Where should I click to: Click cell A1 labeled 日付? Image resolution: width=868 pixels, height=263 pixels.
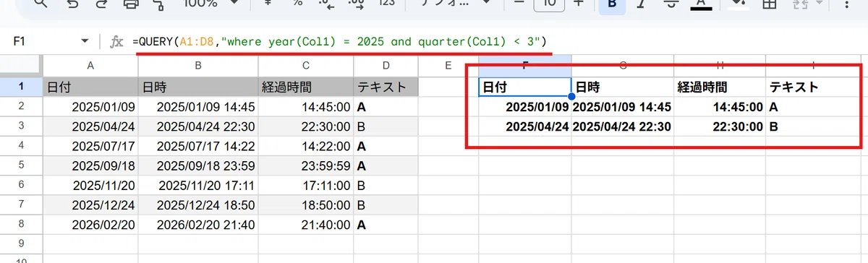(x=90, y=87)
